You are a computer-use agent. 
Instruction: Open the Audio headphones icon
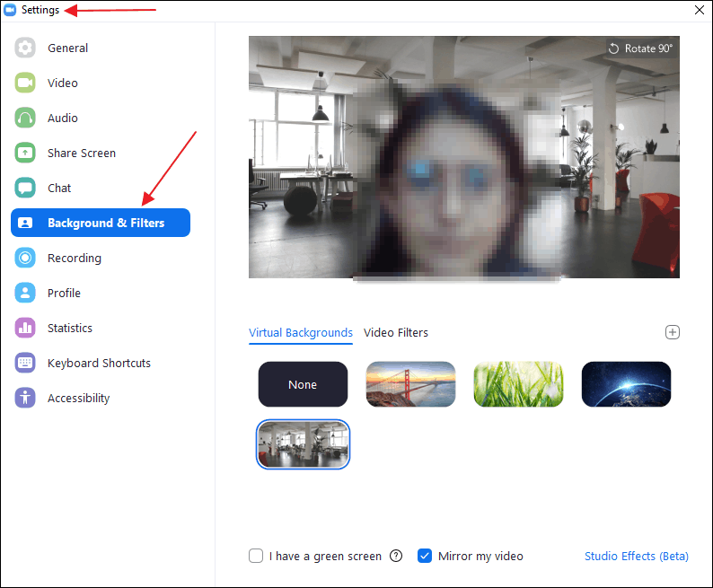click(x=25, y=118)
